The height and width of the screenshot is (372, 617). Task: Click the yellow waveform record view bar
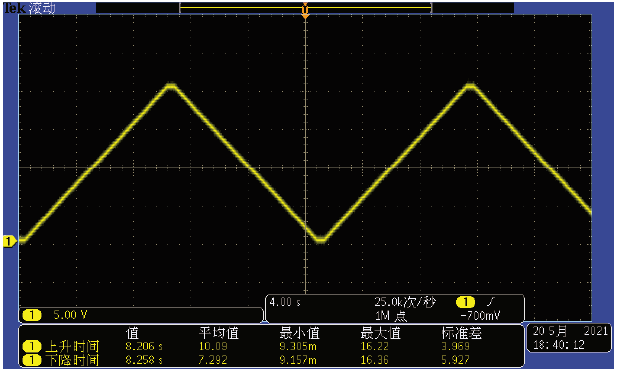(305, 7)
